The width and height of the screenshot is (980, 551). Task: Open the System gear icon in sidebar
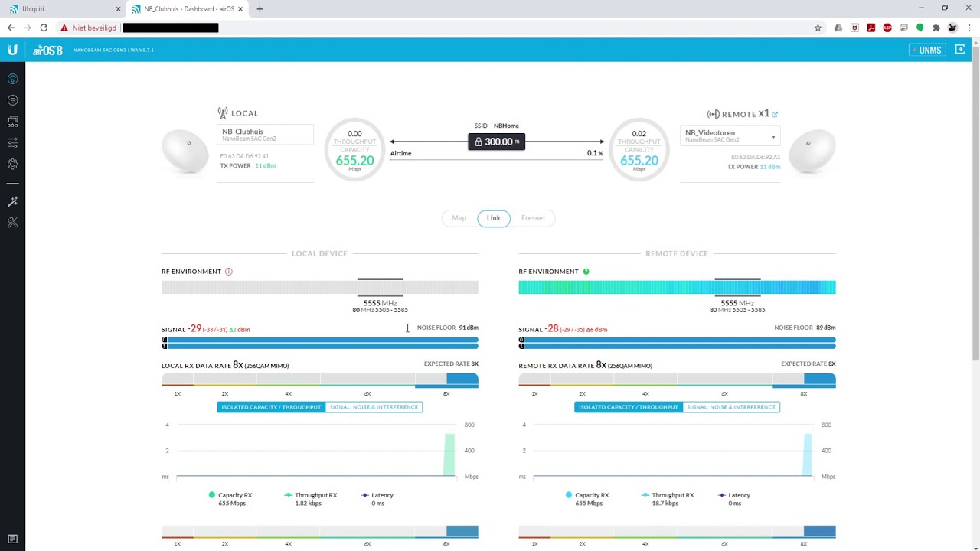click(12, 165)
